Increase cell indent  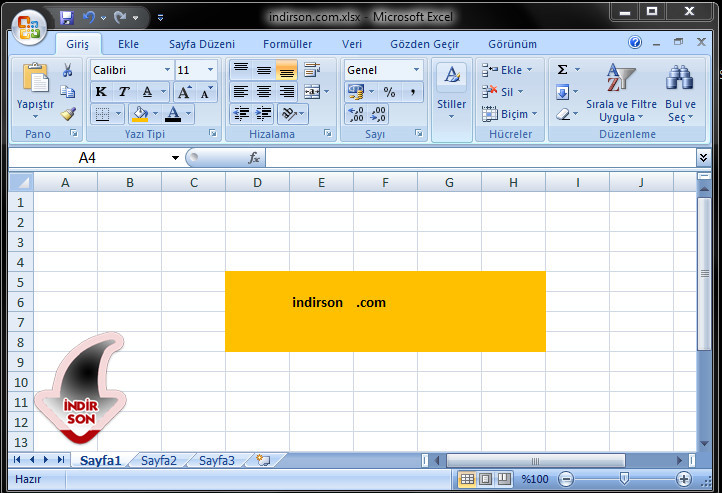(x=263, y=113)
